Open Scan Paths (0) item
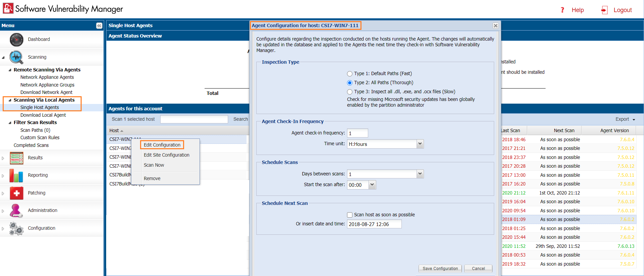Screen dimensions: 644x276 pyautogui.click(x=35, y=130)
